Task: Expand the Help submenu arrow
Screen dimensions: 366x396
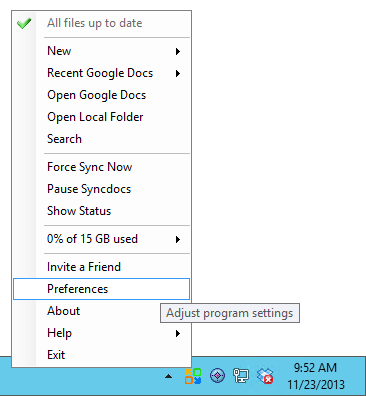Action: 178,333
